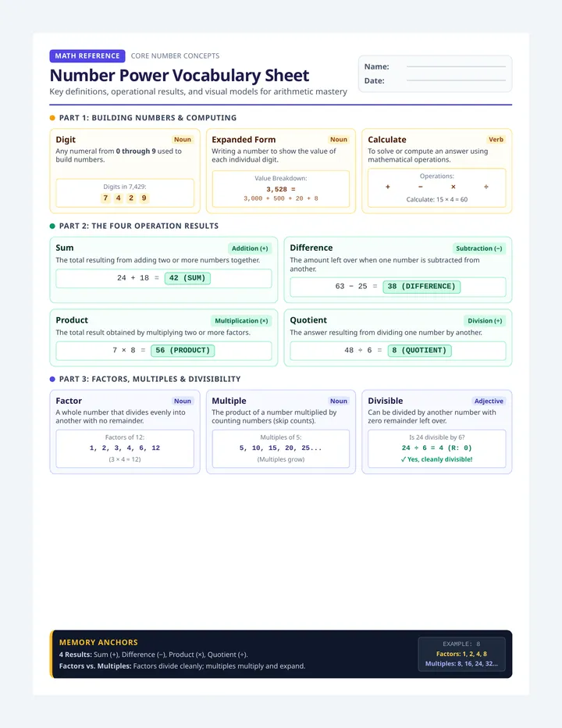This screenshot has height=728, width=562.
Task: Click the 'Multiplication (×)' tag
Action: pyautogui.click(x=241, y=321)
